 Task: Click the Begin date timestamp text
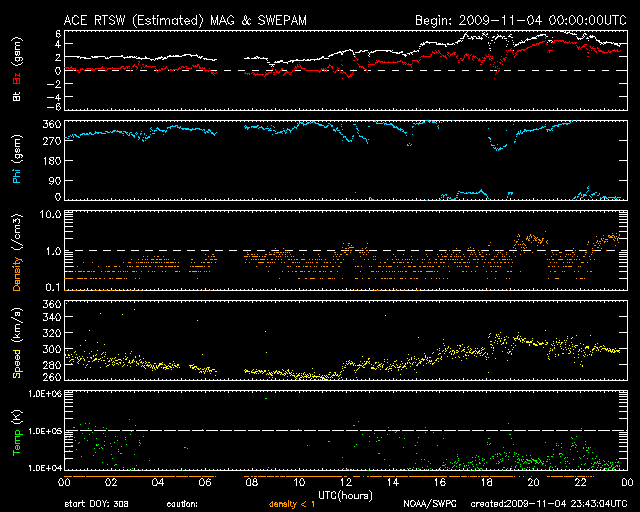[x=520, y=19]
